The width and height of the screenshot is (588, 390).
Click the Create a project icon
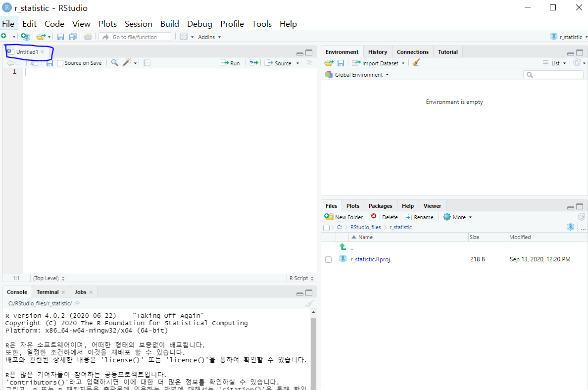pos(25,36)
